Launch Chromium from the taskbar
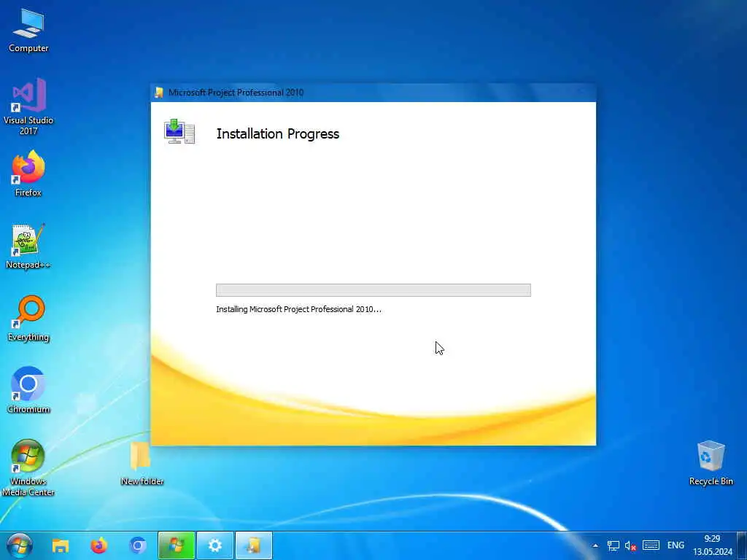Image resolution: width=747 pixels, height=560 pixels. pos(138,545)
